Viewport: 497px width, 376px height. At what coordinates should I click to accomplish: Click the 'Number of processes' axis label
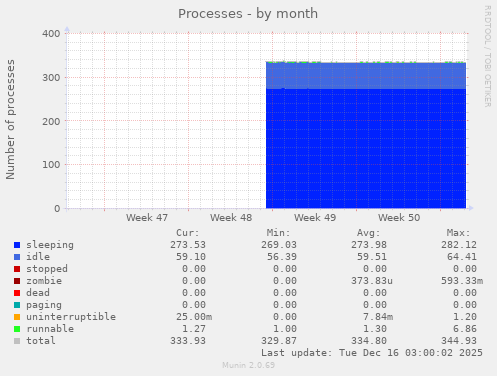point(10,119)
